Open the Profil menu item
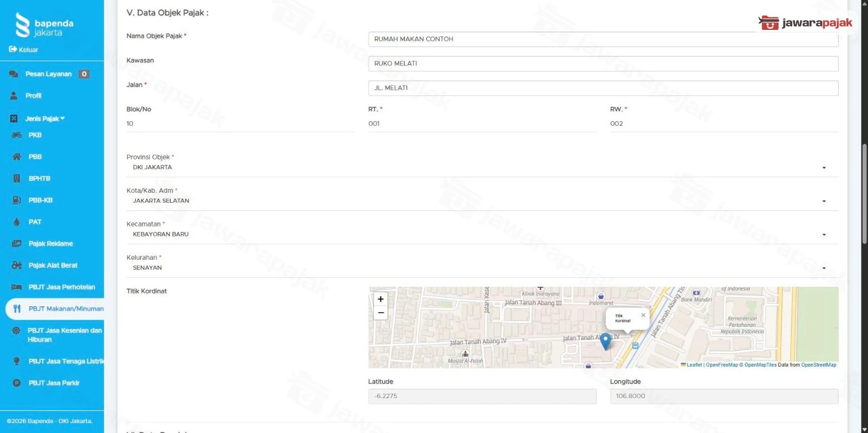 tap(33, 96)
